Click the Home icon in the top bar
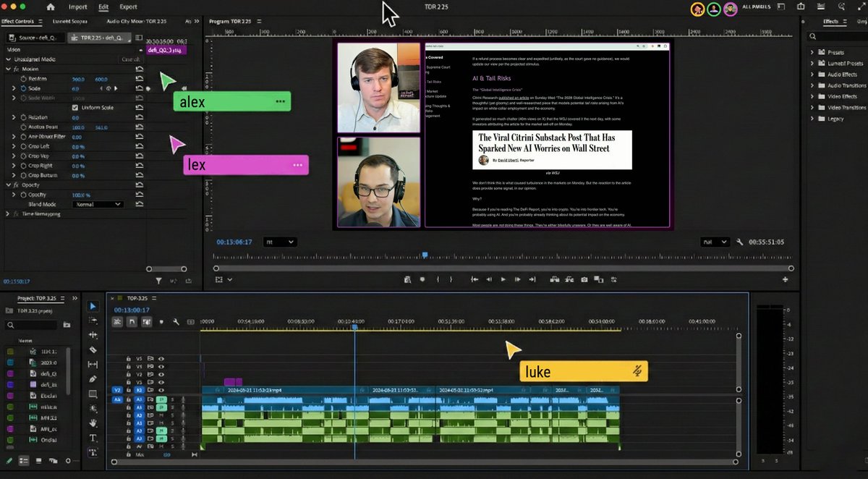This screenshot has width=868, height=479. tap(51, 7)
